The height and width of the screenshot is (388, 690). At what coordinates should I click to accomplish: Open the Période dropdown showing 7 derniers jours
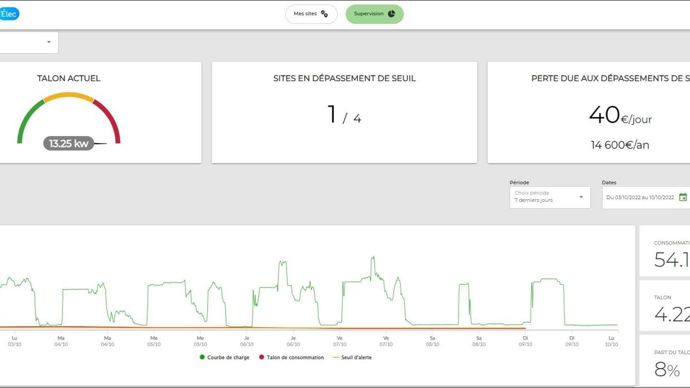coord(550,197)
